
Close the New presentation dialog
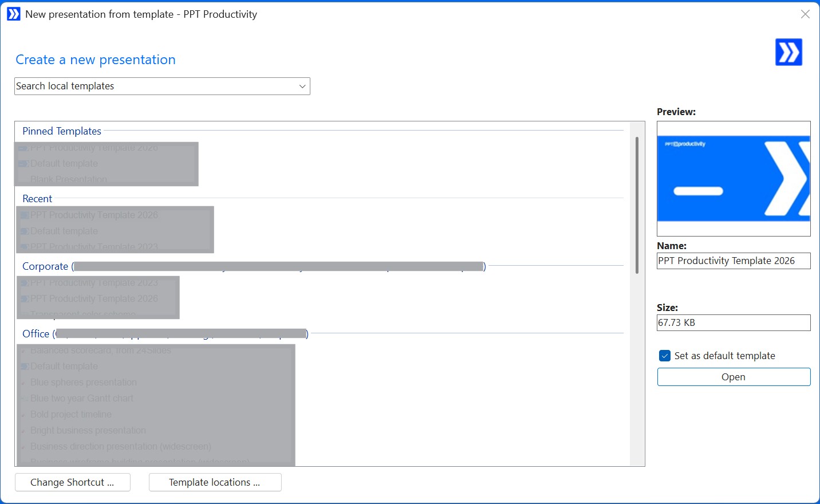pos(805,14)
